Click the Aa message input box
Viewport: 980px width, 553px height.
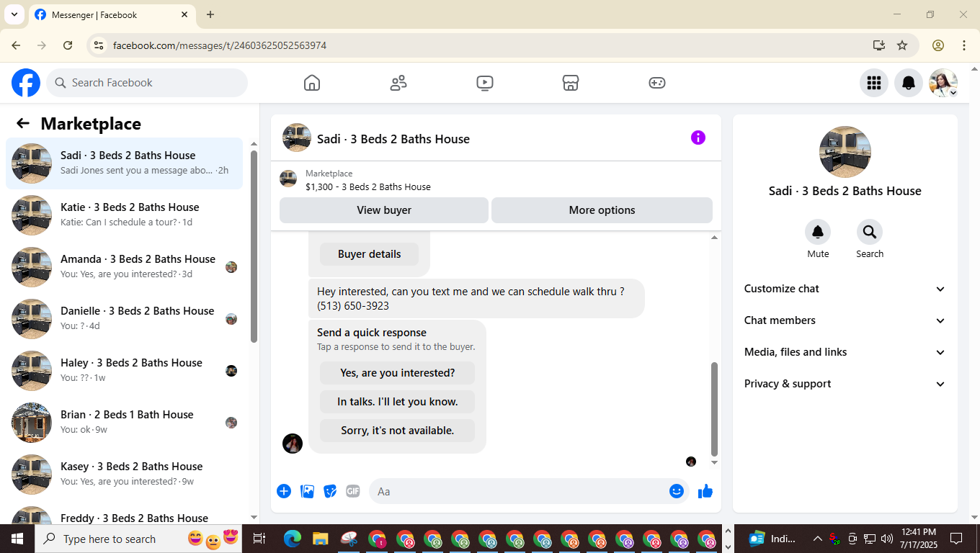click(518, 491)
